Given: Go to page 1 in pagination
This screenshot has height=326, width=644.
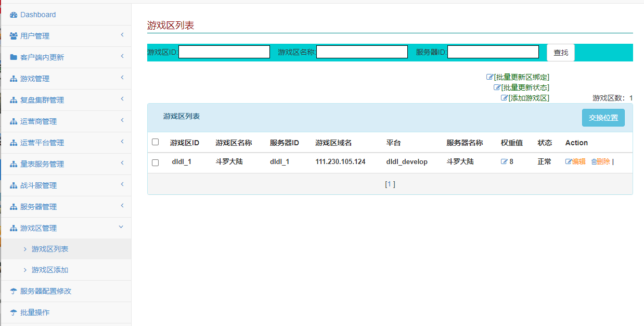Looking at the screenshot, I should coord(390,184).
